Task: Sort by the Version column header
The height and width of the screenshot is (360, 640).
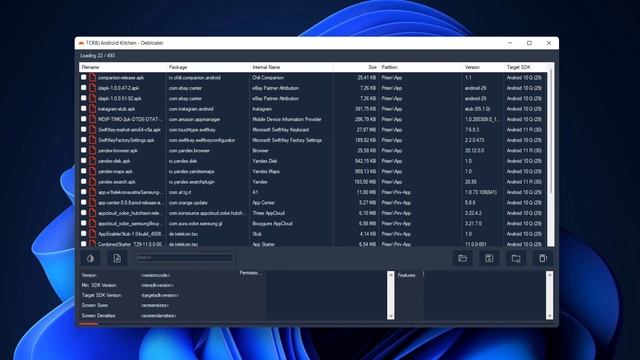Action: [483, 67]
